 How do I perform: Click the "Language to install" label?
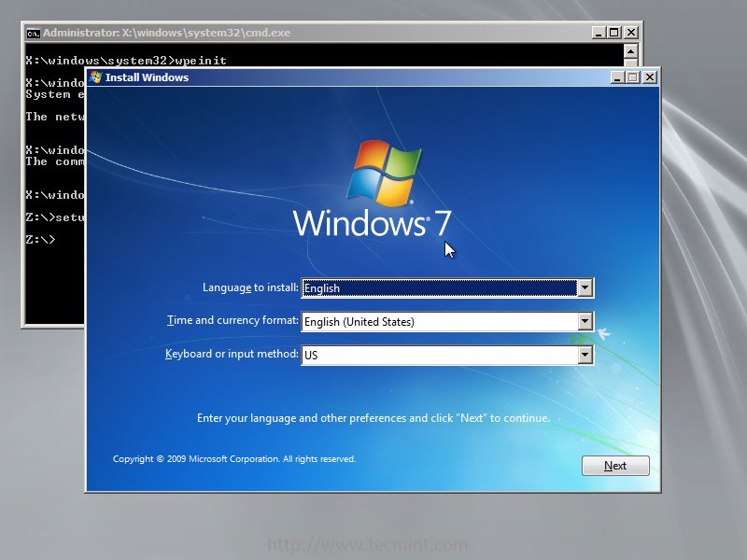pos(250,287)
